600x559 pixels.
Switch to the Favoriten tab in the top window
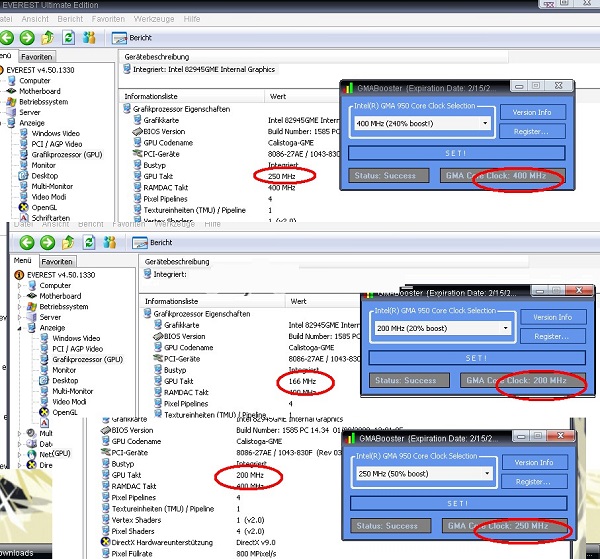pyautogui.click(x=37, y=57)
